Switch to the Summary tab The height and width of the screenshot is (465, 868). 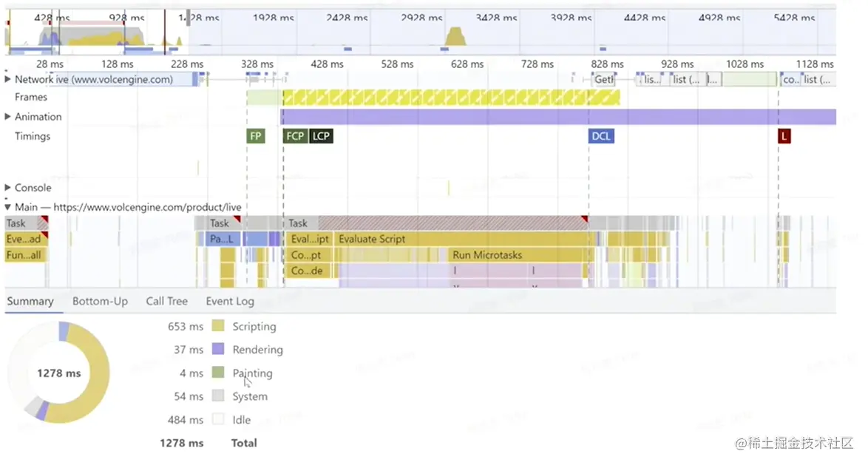pyautogui.click(x=30, y=301)
